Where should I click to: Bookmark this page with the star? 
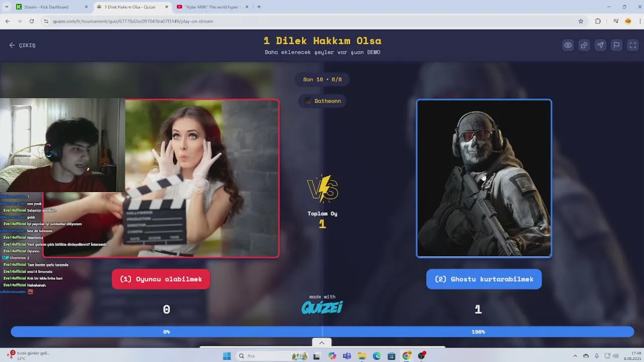tap(581, 21)
